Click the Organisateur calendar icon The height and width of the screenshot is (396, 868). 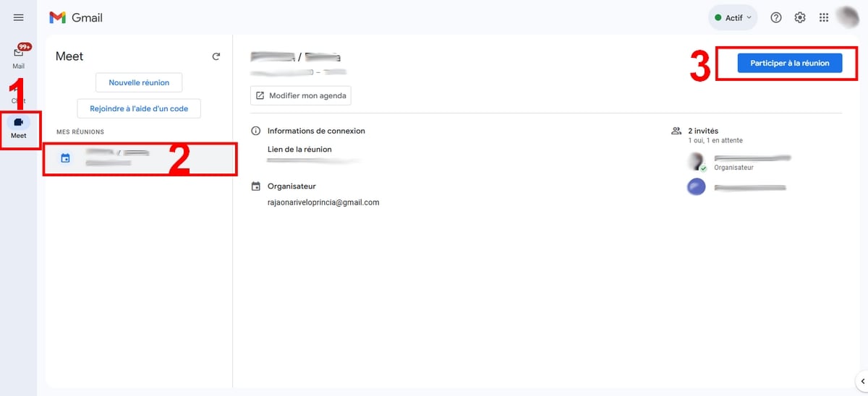coord(255,186)
